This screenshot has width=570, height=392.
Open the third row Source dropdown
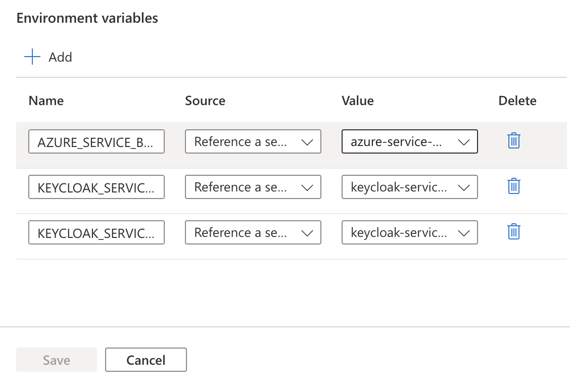click(253, 233)
